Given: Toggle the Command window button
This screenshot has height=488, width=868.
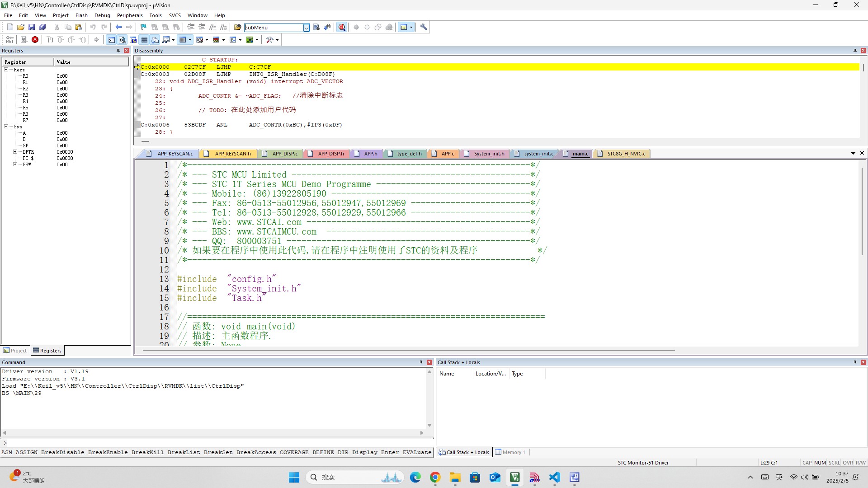Looking at the screenshot, I should pos(111,40).
